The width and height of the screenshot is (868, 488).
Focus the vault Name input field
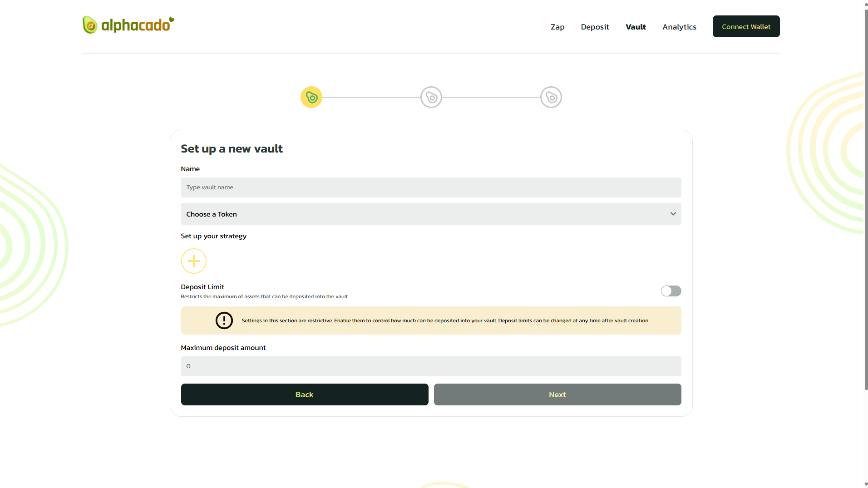431,187
